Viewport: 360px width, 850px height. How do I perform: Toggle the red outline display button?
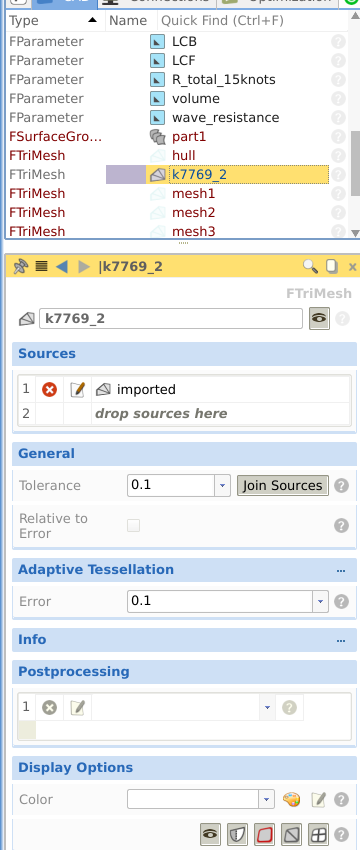(264, 835)
